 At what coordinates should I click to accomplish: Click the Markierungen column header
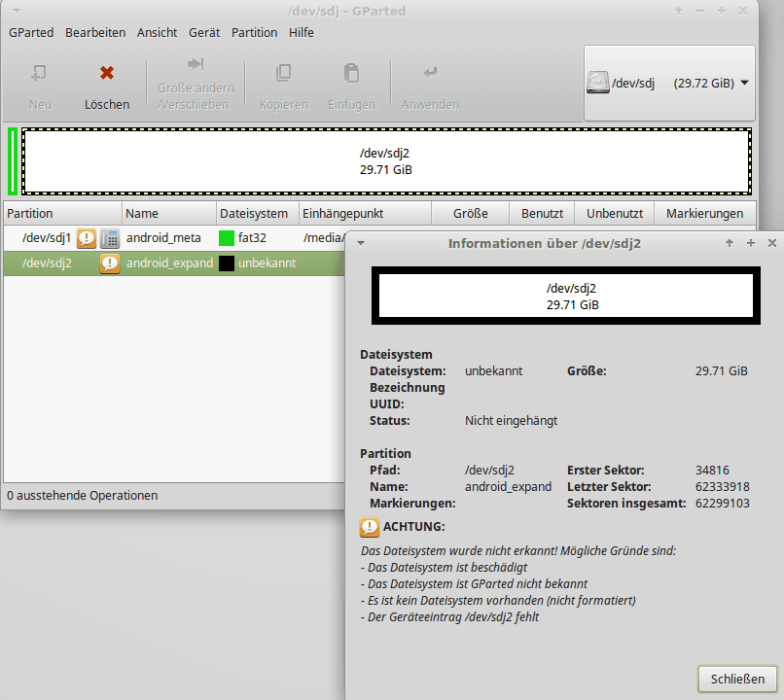pos(704,213)
